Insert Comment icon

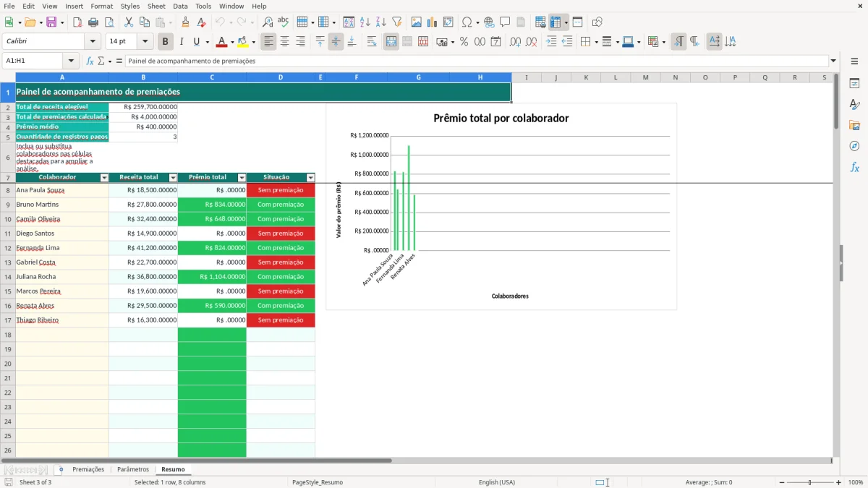(x=505, y=22)
